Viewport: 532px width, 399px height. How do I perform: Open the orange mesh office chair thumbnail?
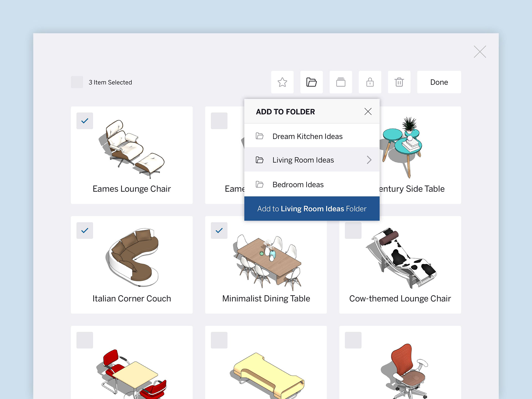coord(405,371)
